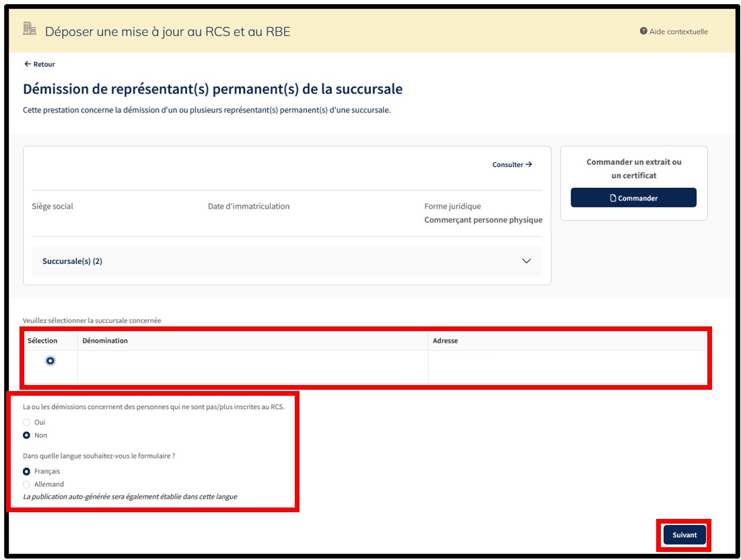The image size is (741, 560).
Task: Open the Aide contextuelle help link
Action: tap(678, 32)
